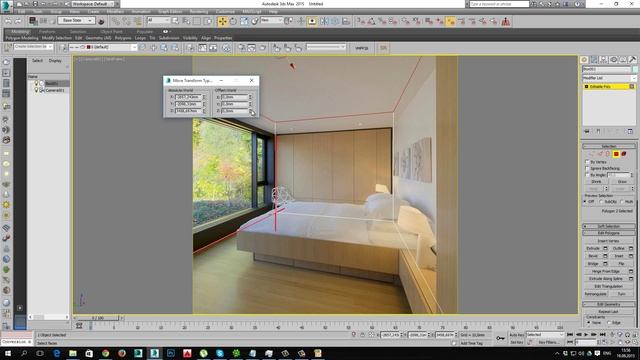The height and width of the screenshot is (360, 640).
Task: Select Polygon sub-object level red icon
Action: (x=616, y=154)
